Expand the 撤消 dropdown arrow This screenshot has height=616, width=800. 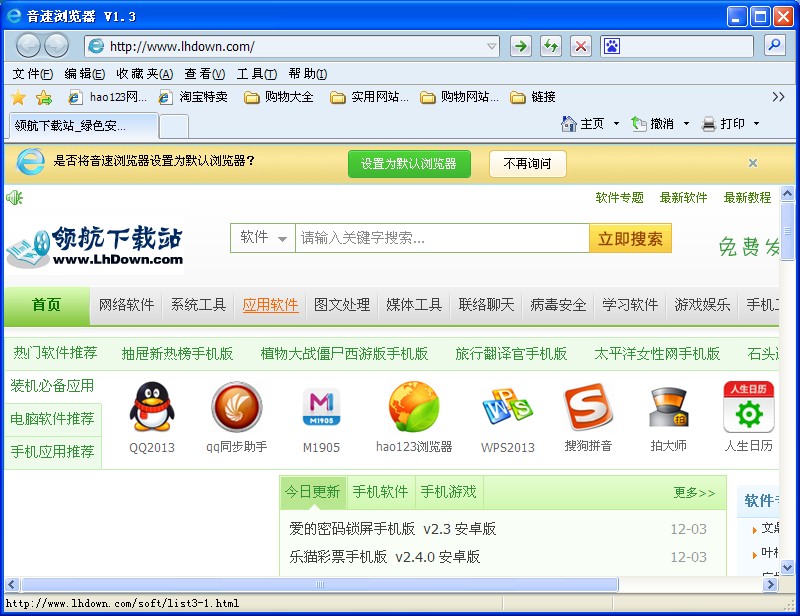coord(686,124)
